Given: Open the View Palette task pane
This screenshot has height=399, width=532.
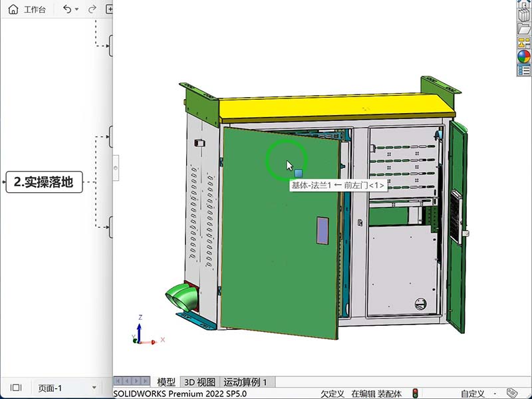Looking at the screenshot, I should tap(523, 43).
